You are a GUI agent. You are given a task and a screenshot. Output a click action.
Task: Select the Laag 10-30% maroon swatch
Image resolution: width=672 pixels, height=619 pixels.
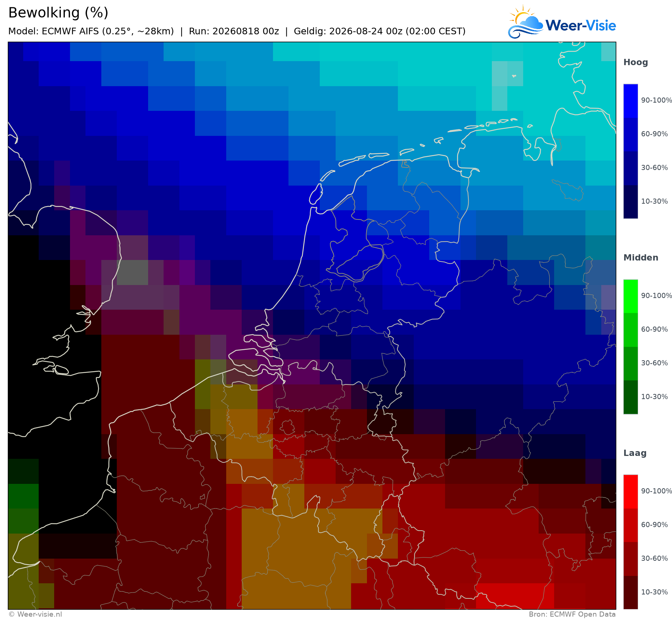630,592
